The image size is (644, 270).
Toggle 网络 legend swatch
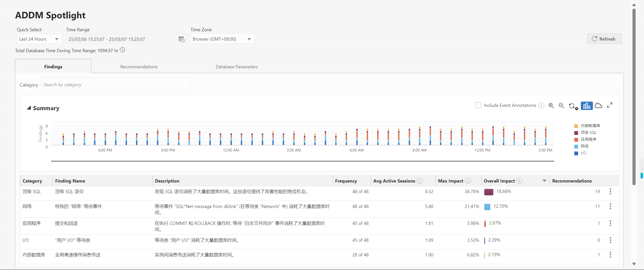pos(576,146)
